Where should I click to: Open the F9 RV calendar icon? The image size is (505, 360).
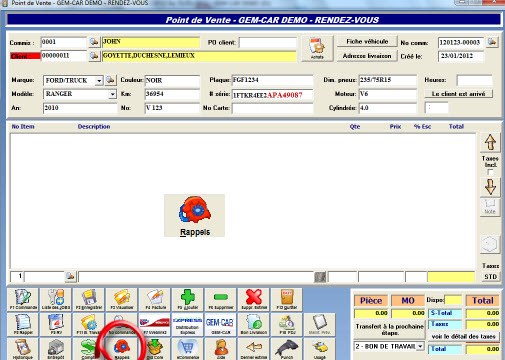click(x=56, y=324)
